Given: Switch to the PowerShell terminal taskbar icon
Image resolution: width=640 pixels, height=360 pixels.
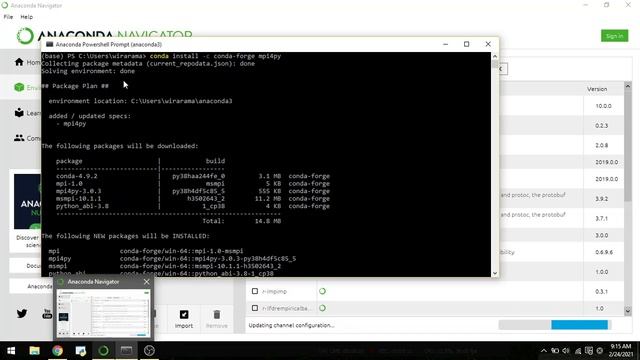Looking at the screenshot, I should tap(126, 351).
